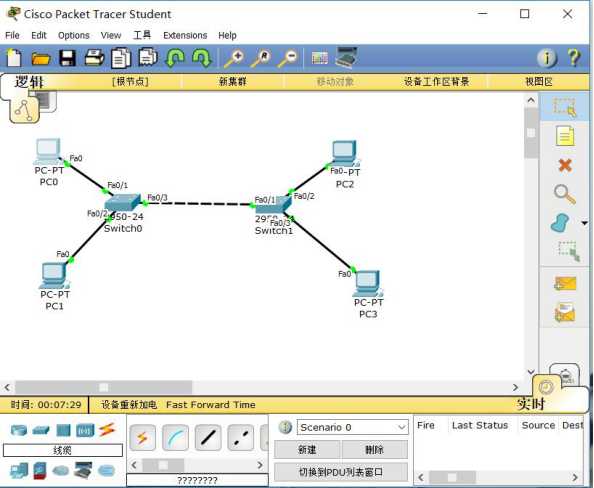This screenshot has height=488, width=594.
Task: Click the Add Simple PDU envelope icon
Action: tap(565, 284)
